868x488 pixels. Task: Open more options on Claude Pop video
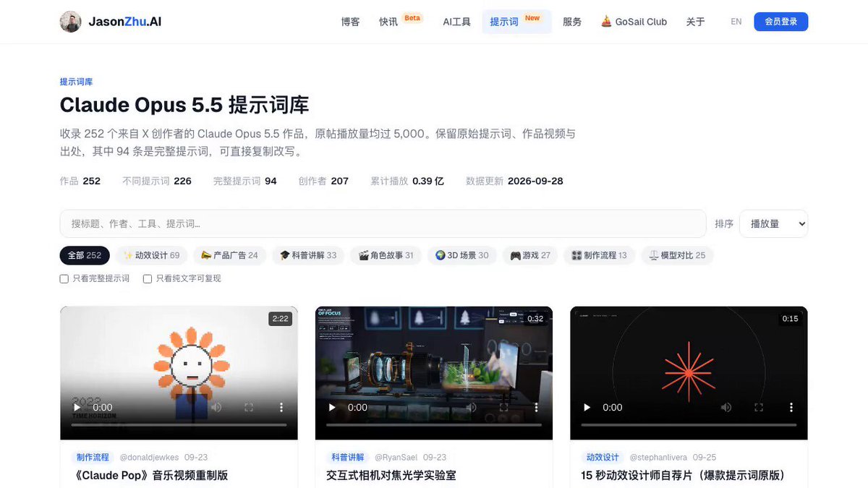click(281, 407)
